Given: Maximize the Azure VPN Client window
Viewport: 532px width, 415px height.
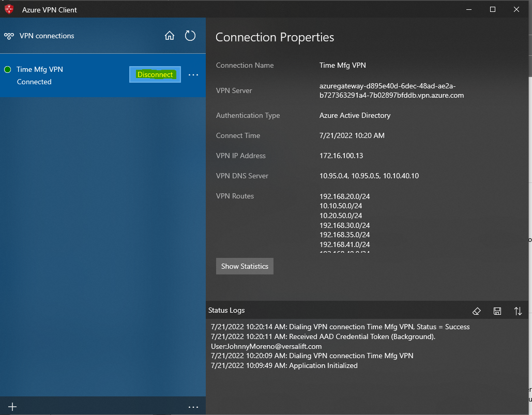Looking at the screenshot, I should pos(493,9).
